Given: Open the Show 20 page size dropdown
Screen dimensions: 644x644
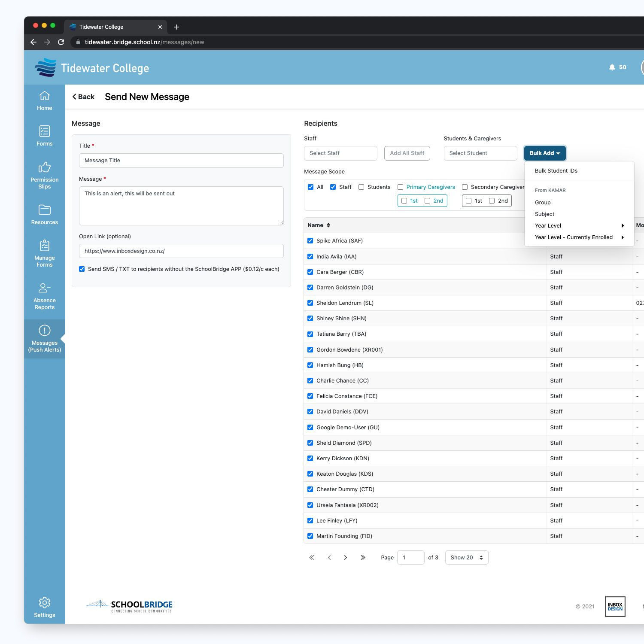Looking at the screenshot, I should [466, 557].
